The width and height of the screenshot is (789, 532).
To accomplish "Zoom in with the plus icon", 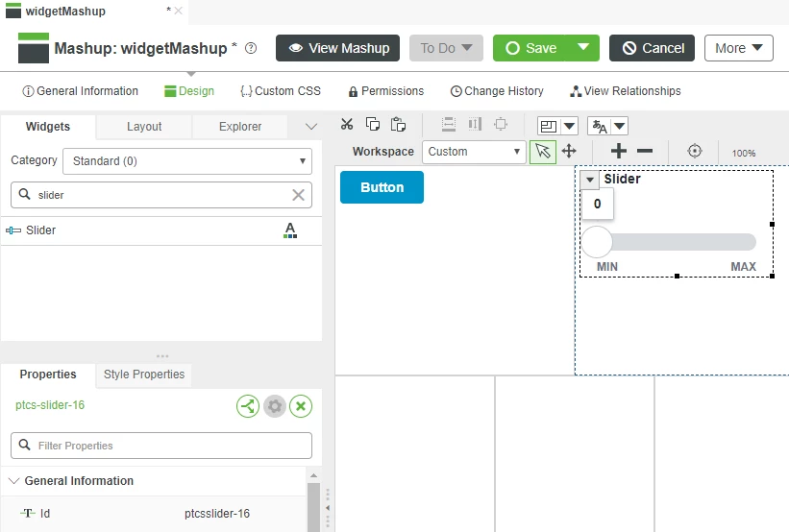I will click(619, 151).
